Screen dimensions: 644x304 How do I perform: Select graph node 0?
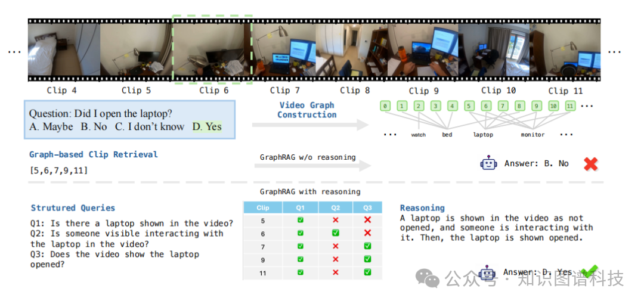pos(385,106)
